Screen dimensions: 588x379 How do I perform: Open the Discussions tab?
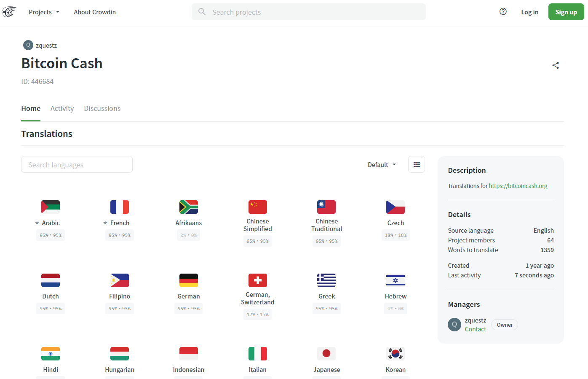(102, 108)
